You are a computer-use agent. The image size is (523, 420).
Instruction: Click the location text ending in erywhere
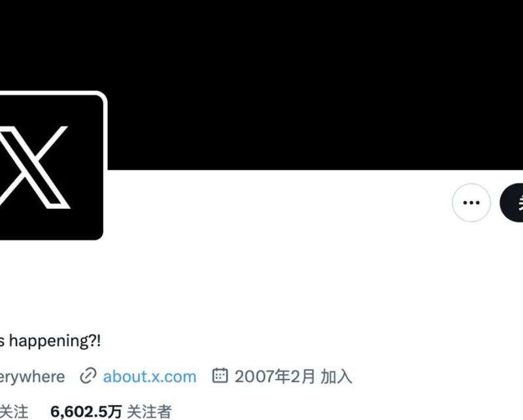pyautogui.click(x=32, y=377)
